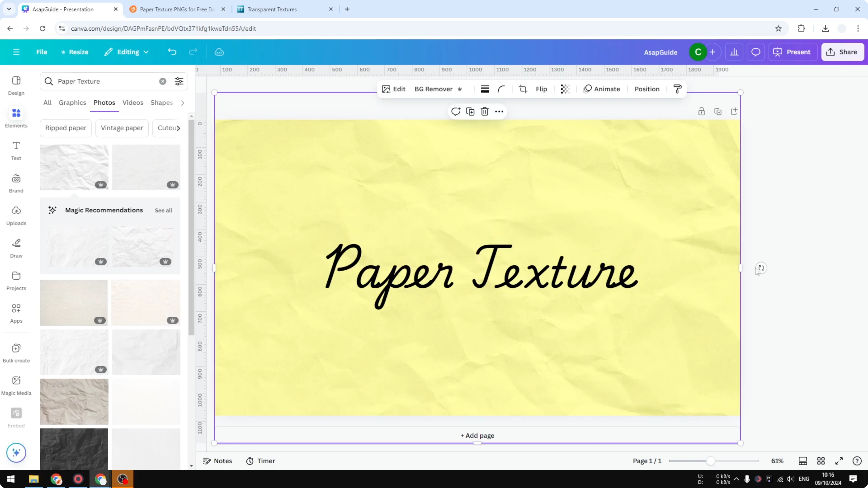Viewport: 868px width, 488px height.
Task: Select the Draw tool in the sidebar
Action: (x=16, y=248)
